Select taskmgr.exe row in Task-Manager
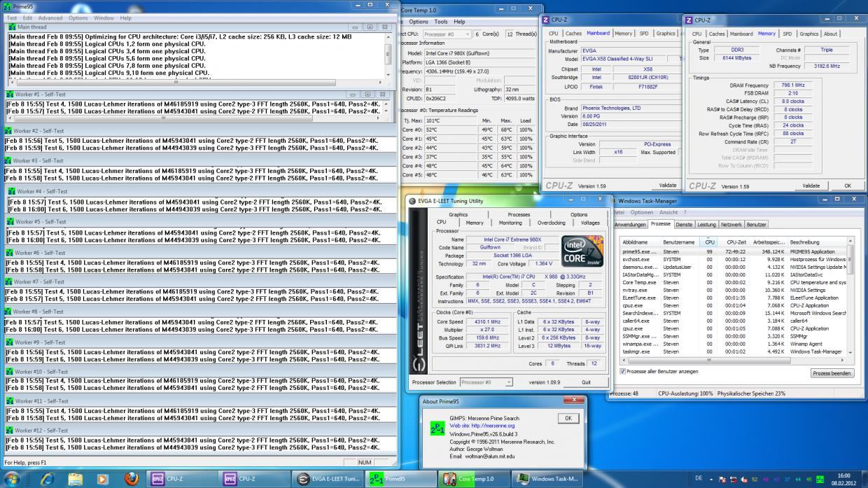The width and height of the screenshot is (868, 488). (x=733, y=351)
